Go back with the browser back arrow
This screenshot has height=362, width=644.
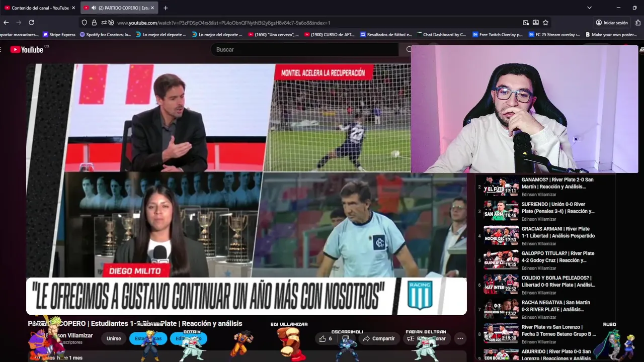pos(6,23)
